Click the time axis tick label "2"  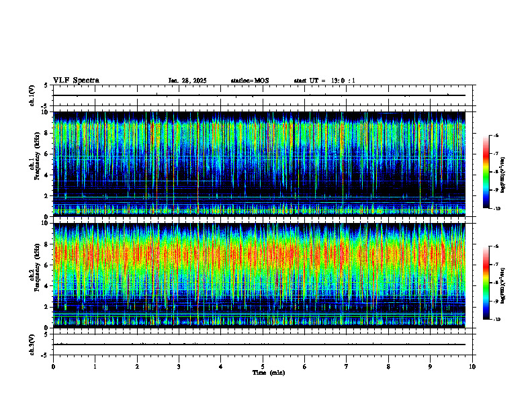(x=137, y=367)
